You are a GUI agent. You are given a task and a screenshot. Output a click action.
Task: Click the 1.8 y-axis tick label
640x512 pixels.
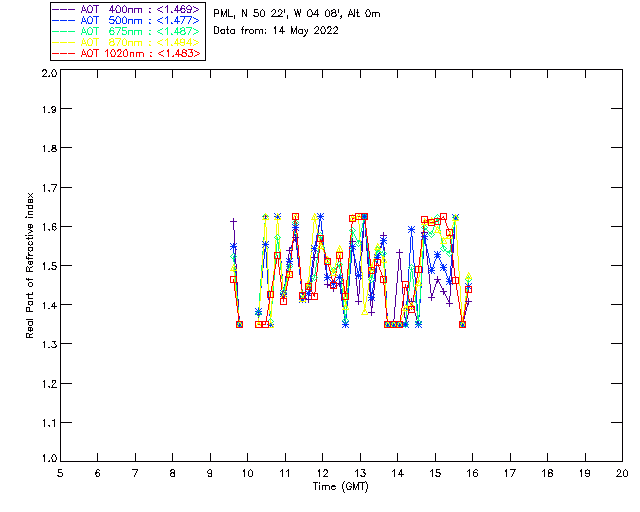tap(49, 148)
